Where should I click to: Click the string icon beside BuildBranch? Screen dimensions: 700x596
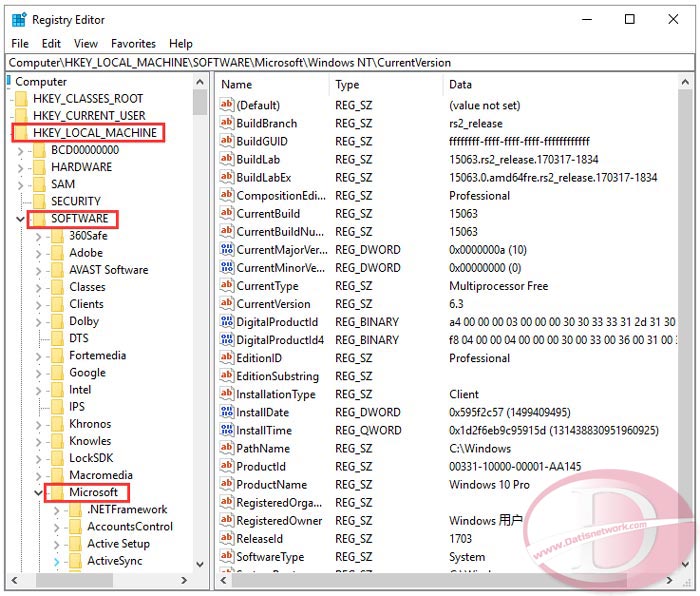tap(227, 123)
